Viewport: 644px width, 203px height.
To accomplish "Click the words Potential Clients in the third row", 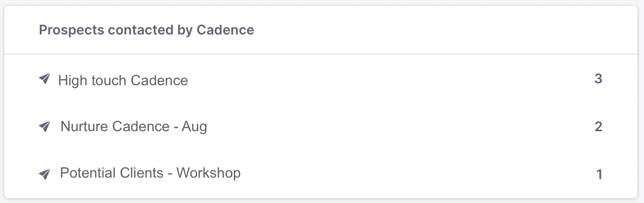I will coord(112,173).
